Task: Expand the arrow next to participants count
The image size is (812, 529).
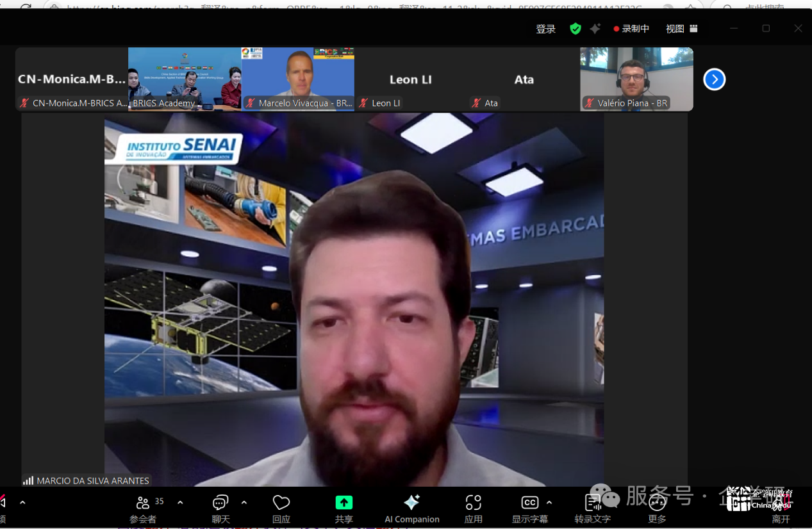Action: 180,503
